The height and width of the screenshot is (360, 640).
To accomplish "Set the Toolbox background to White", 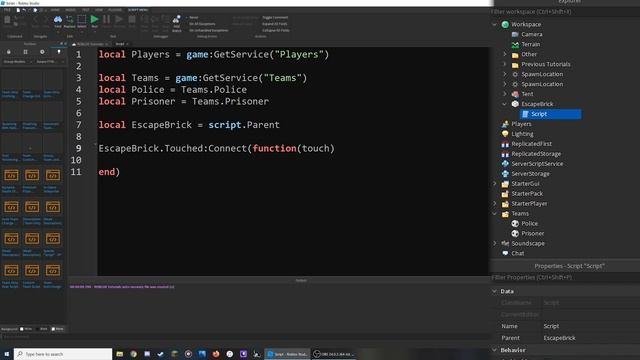I will click(x=26, y=329).
